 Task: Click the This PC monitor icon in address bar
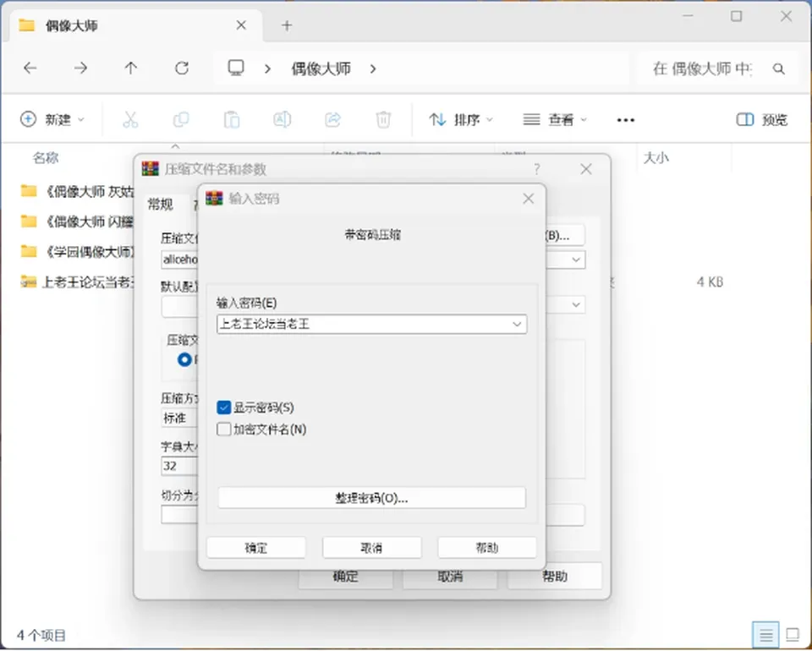tap(236, 68)
